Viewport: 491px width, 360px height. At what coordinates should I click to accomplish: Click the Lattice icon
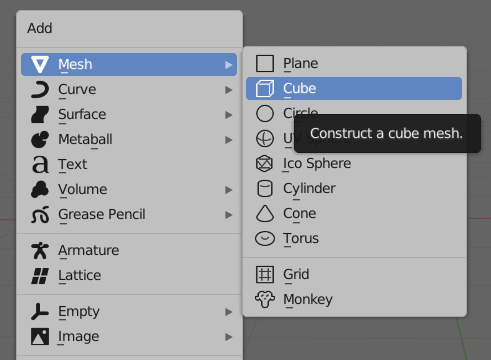40,276
